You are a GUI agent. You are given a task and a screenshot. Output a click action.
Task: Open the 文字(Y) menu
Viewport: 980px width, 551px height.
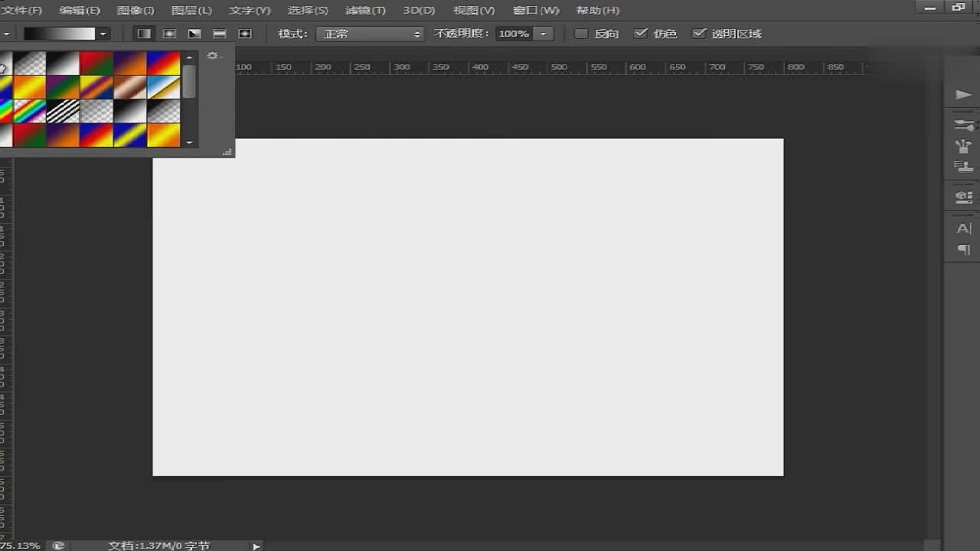[x=250, y=11]
